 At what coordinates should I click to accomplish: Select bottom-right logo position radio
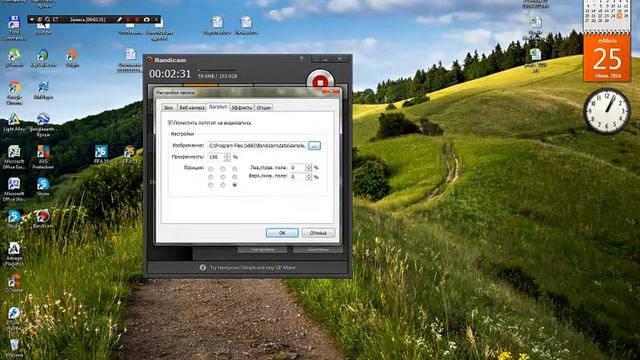click(235, 185)
